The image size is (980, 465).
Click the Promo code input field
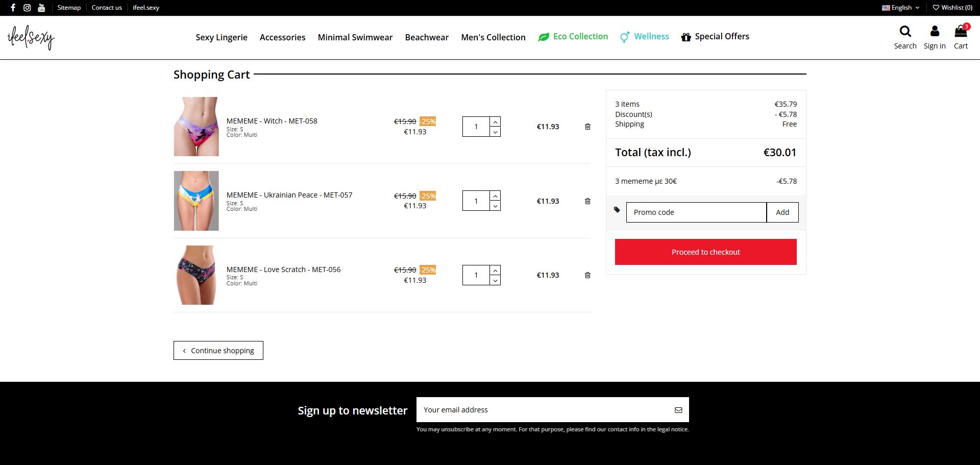(696, 212)
